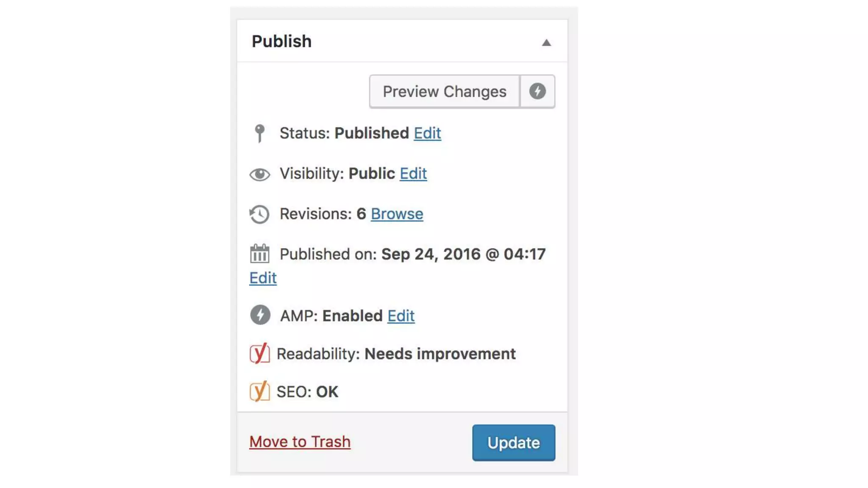Move the post to Trash
This screenshot has width=868, height=488.
(300, 442)
